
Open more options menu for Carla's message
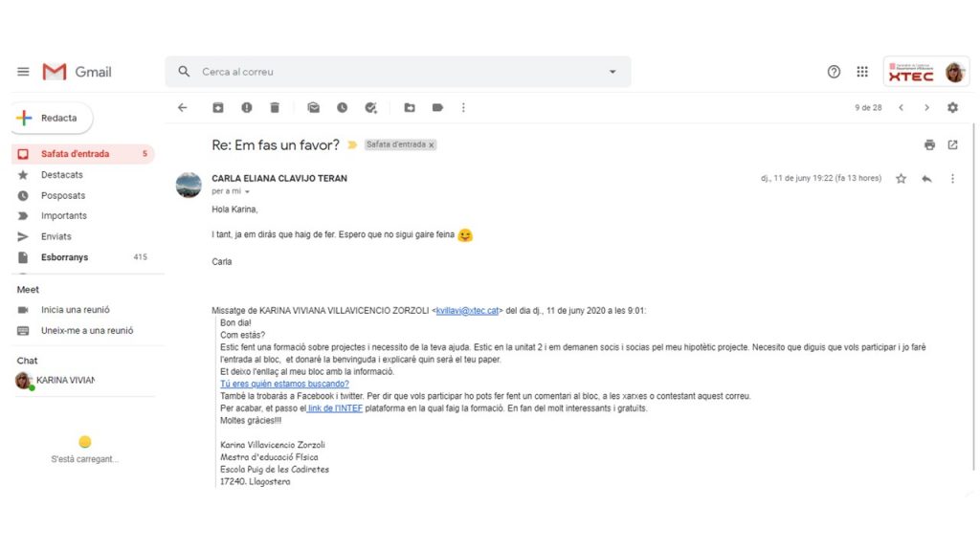point(952,179)
